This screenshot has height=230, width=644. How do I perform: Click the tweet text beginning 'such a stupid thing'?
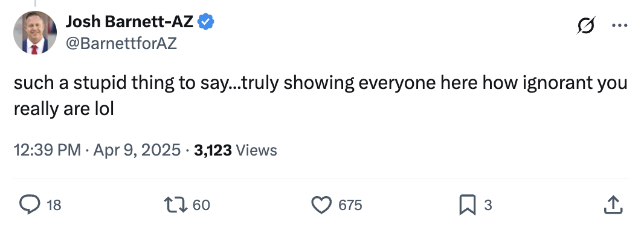coord(320,96)
